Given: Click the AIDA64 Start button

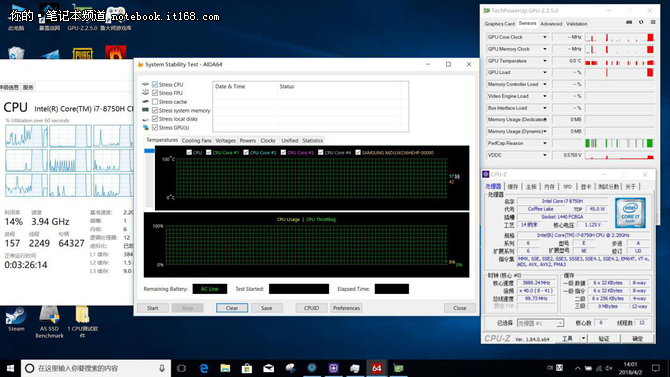Looking at the screenshot, I should [x=153, y=308].
